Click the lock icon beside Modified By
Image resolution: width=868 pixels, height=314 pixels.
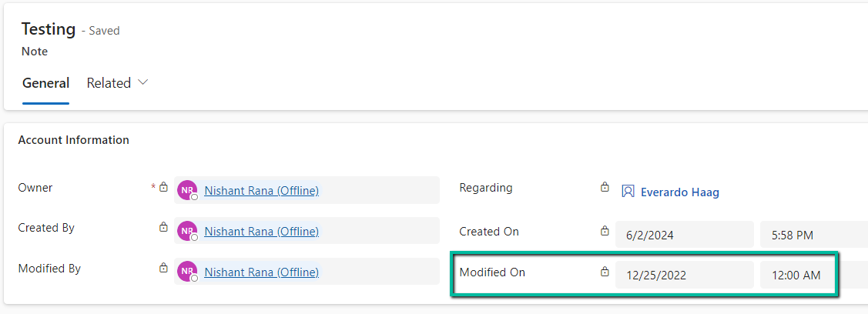click(163, 268)
